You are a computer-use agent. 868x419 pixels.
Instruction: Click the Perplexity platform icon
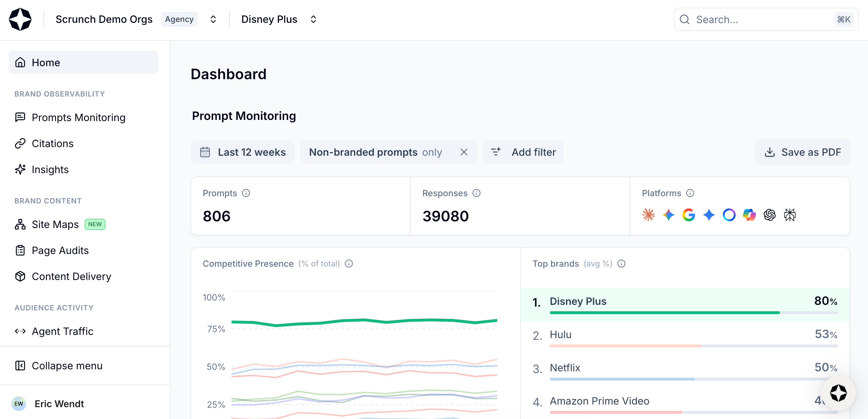click(790, 215)
